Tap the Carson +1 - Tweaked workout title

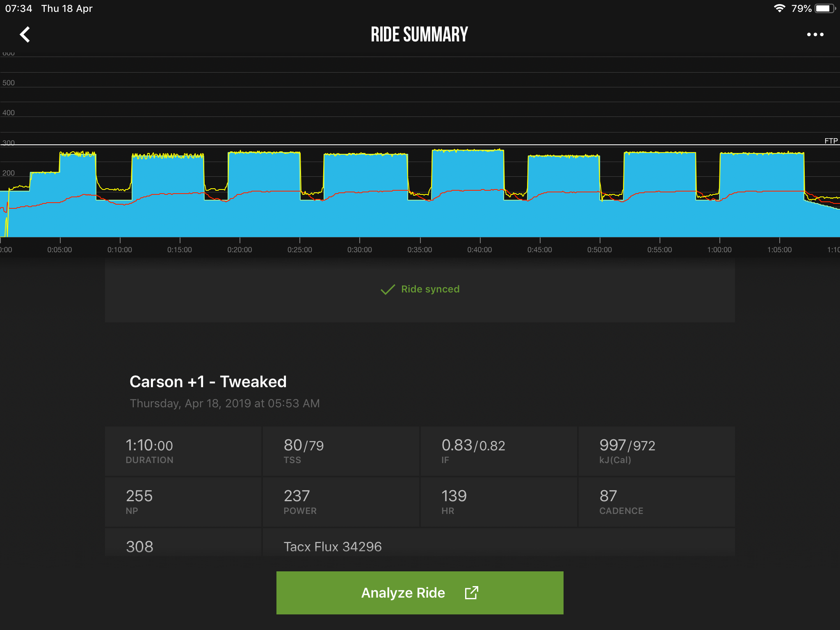coord(208,382)
